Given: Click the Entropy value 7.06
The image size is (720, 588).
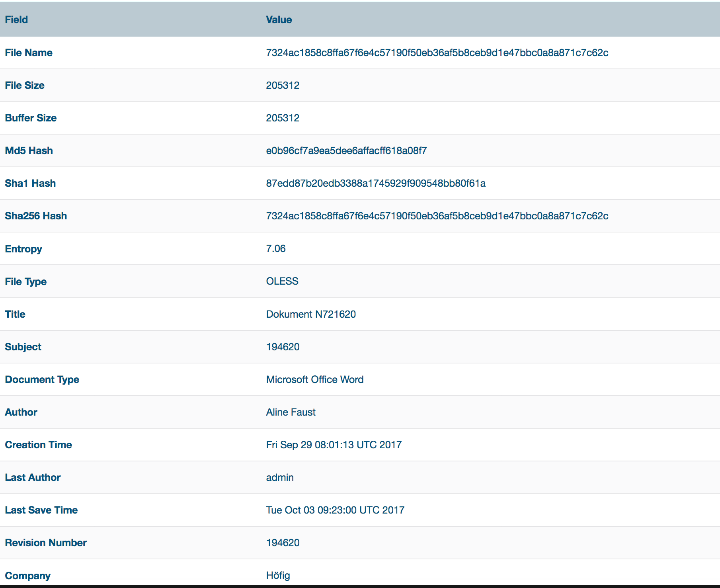Looking at the screenshot, I should click(276, 248).
